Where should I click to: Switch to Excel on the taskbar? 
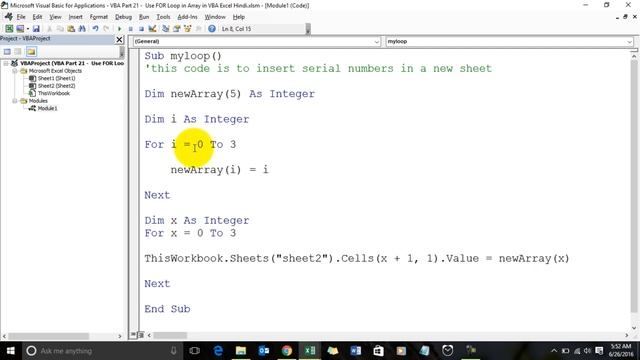(x=310, y=351)
